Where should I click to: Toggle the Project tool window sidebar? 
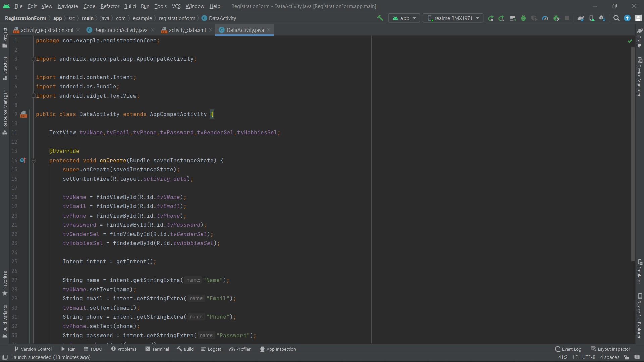pos(5,38)
